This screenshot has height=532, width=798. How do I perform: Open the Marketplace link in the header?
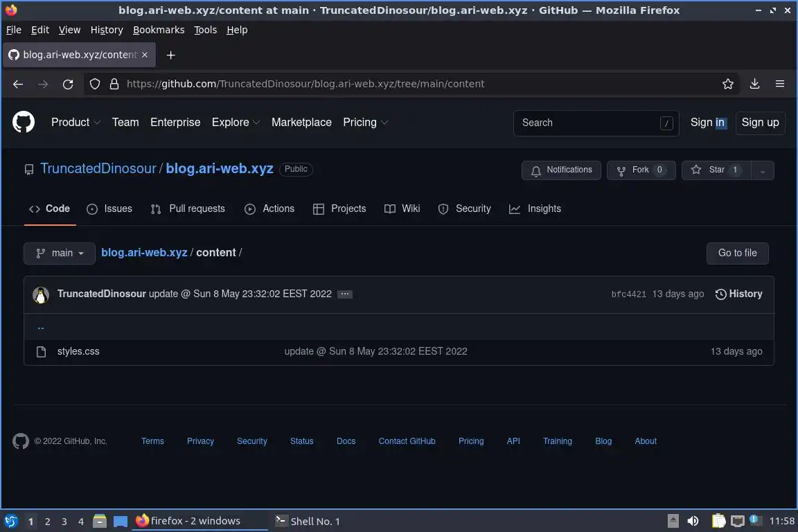(x=301, y=123)
